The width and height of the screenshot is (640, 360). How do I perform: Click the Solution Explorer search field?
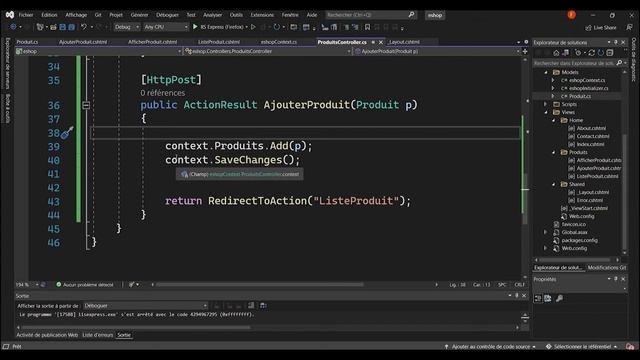point(574,63)
